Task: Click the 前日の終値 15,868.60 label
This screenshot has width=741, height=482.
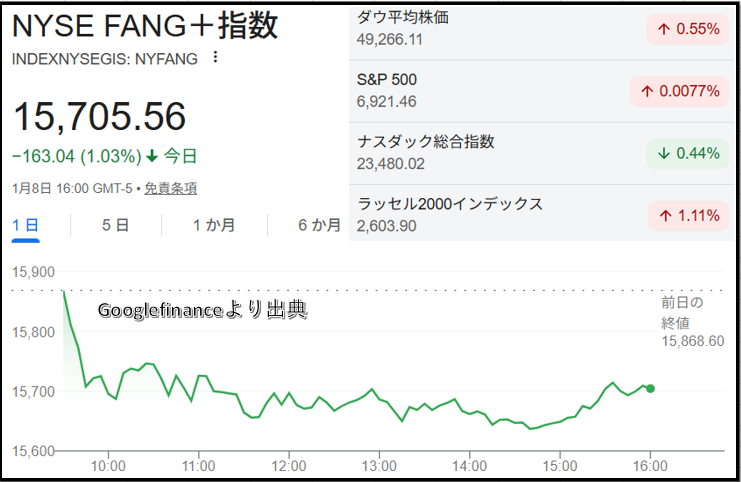Action: [692, 322]
